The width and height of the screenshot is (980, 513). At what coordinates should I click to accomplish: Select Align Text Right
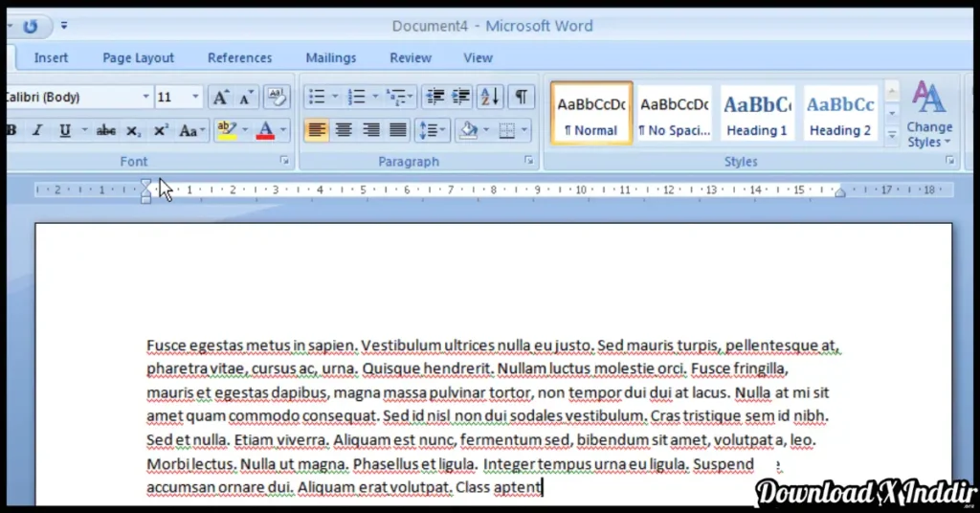pos(370,130)
